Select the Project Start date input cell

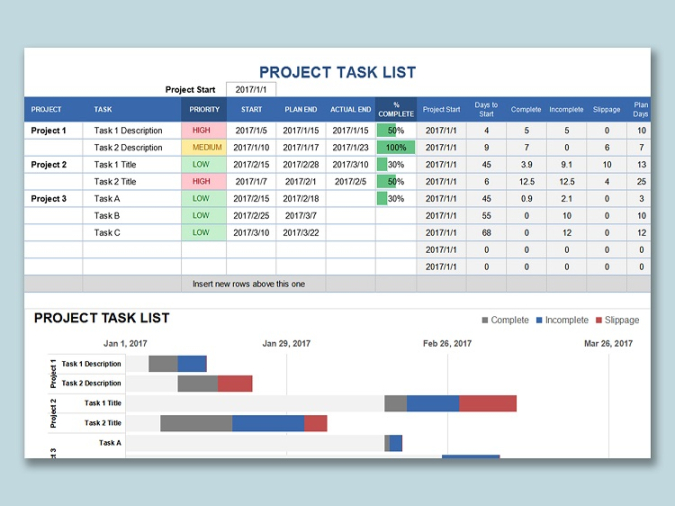[251, 89]
